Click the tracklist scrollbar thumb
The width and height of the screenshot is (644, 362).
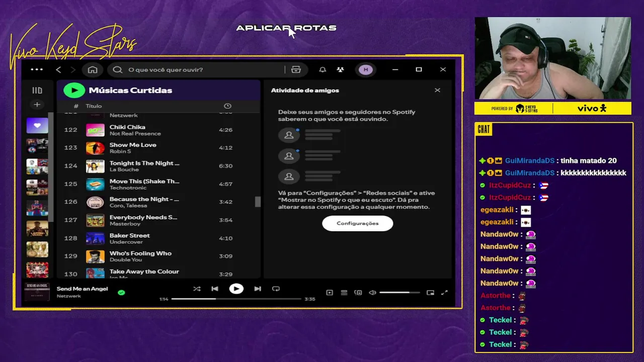(258, 202)
